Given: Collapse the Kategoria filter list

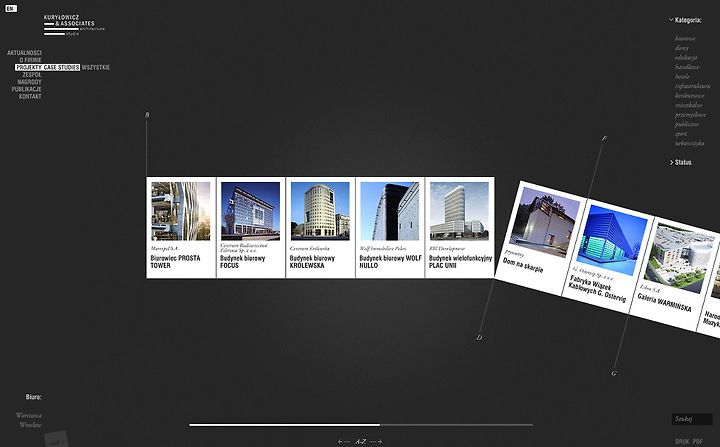Looking at the screenshot, I should click(x=685, y=20).
